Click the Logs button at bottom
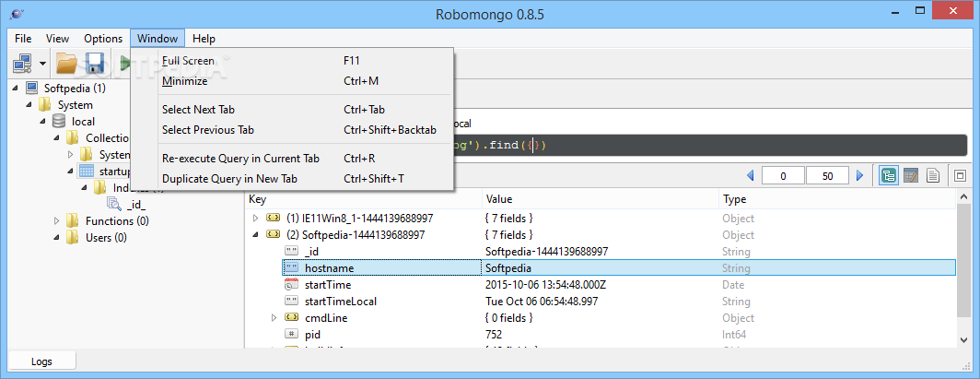This screenshot has height=379, width=980. [41, 361]
